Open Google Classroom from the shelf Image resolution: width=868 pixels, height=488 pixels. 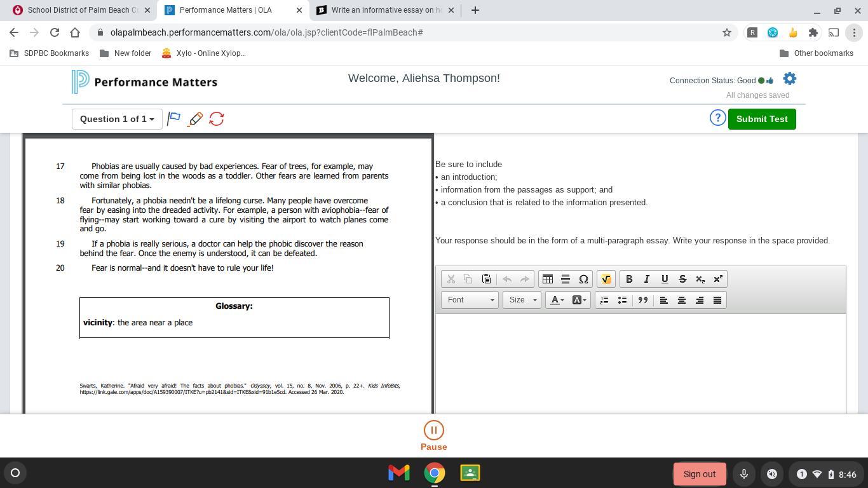pos(470,473)
